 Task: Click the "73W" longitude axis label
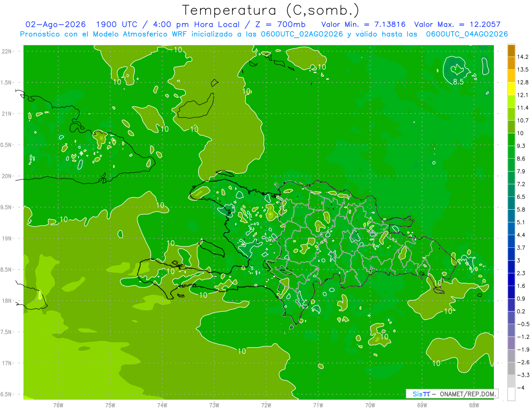(214, 405)
